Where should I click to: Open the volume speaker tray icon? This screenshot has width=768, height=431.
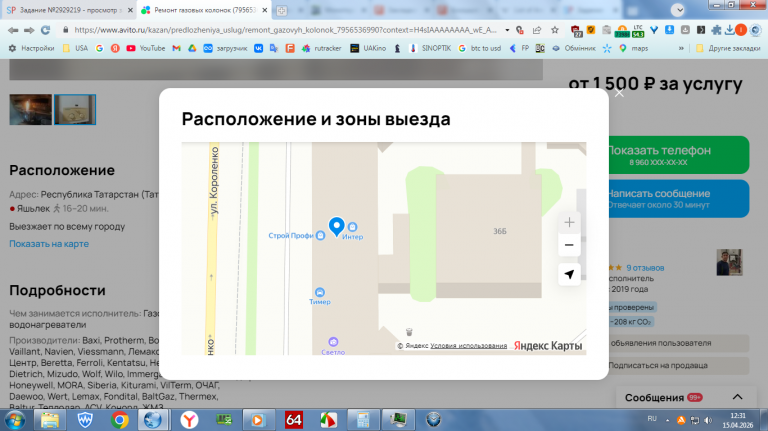(708, 420)
